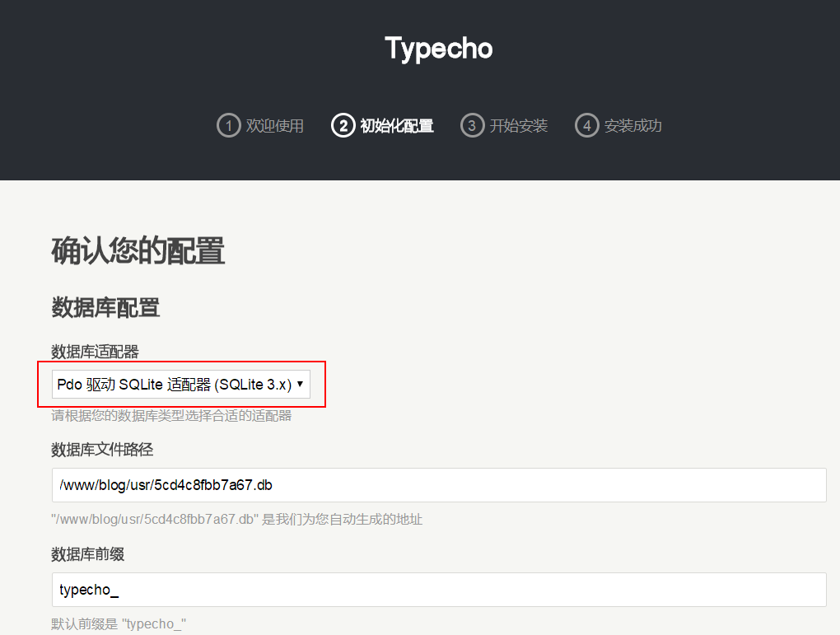The height and width of the screenshot is (635, 840).
Task: Click hint 请根据您的数据库类型选择合适的适配器
Action: tap(171, 416)
